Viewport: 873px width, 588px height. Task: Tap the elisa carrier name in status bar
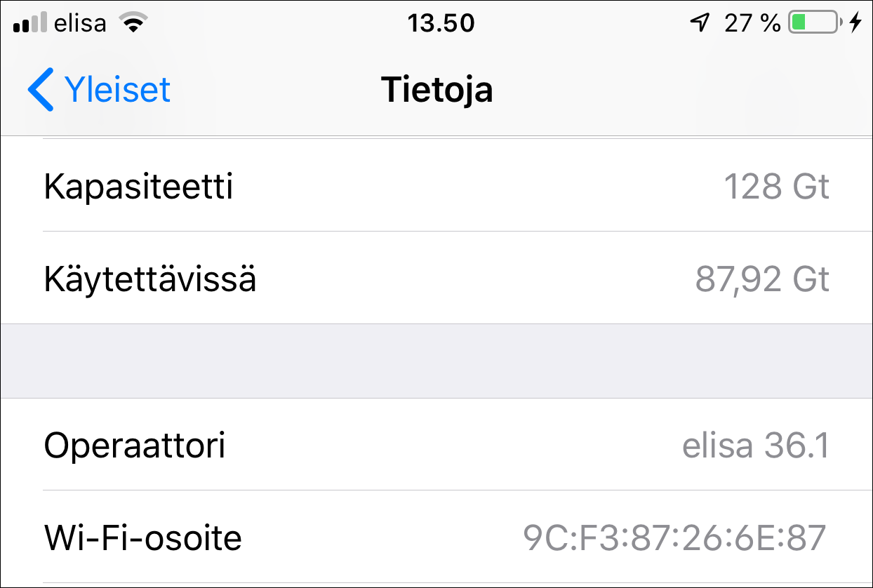coord(79,22)
